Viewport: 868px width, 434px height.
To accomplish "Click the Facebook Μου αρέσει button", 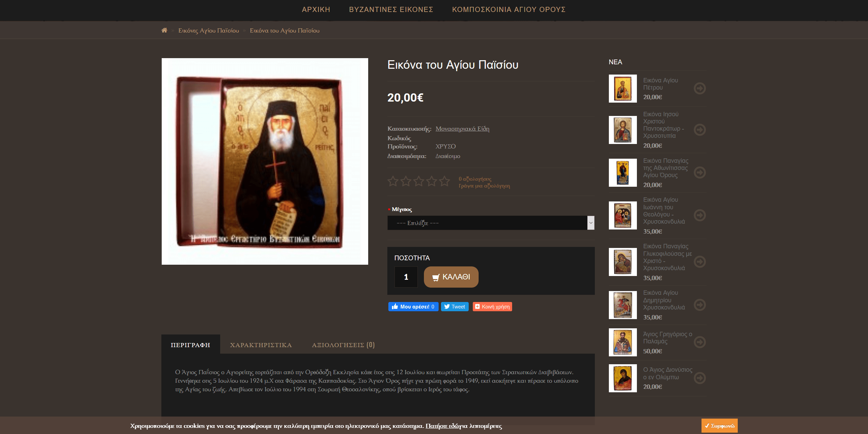I will click(413, 307).
